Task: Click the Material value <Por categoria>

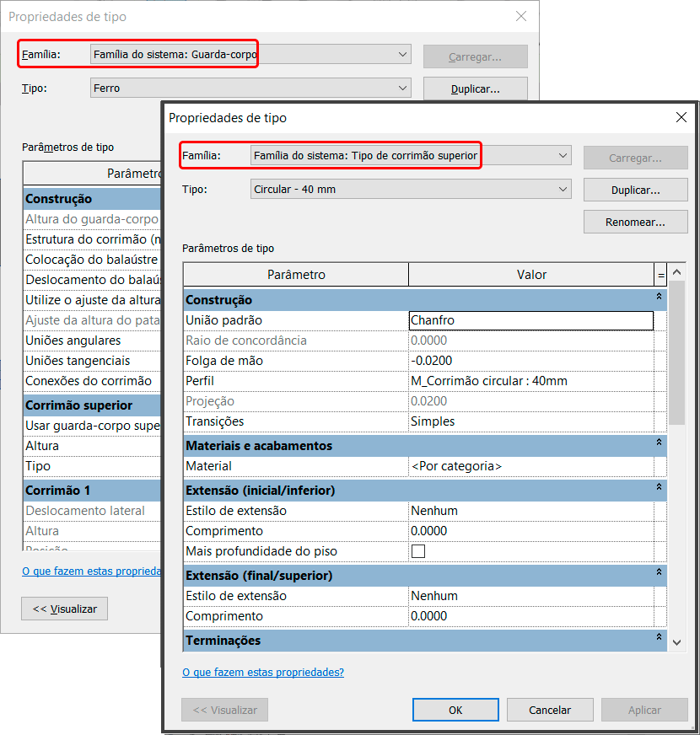Action: click(x=530, y=466)
